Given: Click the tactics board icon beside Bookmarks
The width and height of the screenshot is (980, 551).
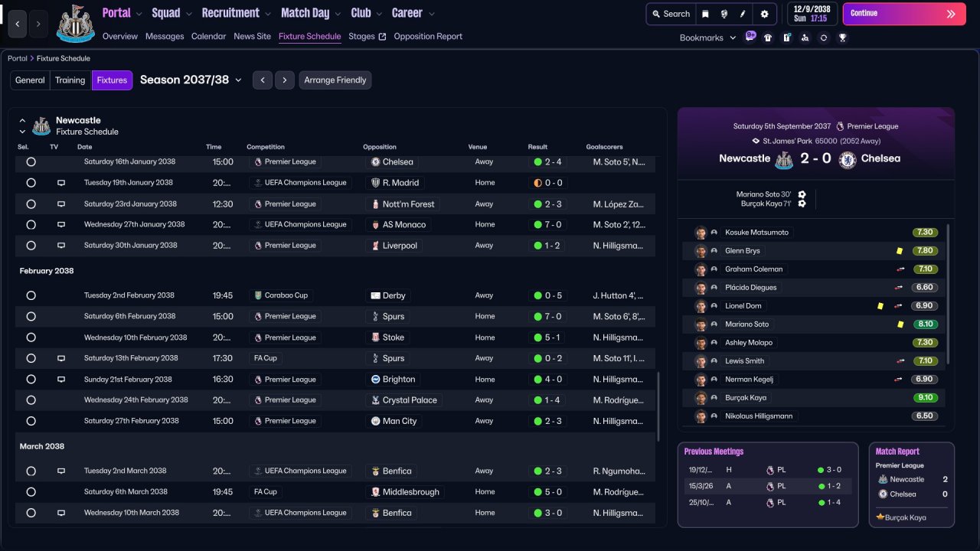Looking at the screenshot, I should click(786, 37).
